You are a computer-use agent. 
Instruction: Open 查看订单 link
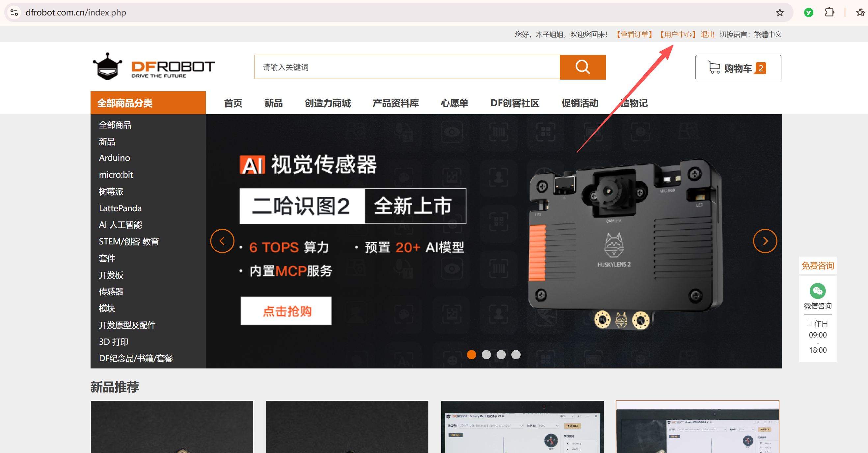pos(635,34)
